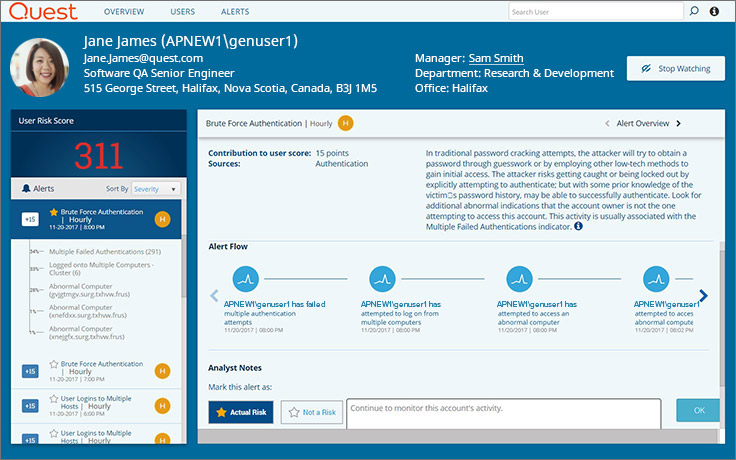
Task: Toggle star on 7:00 PM Brute Force alert
Action: (54, 364)
